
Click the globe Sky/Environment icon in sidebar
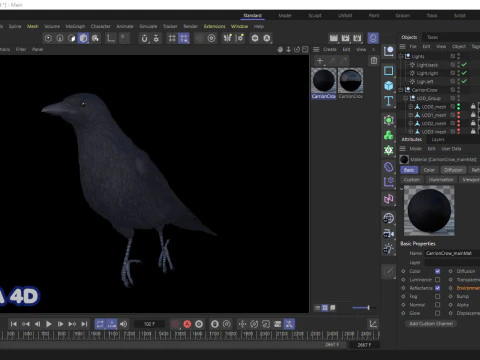pos(389,218)
